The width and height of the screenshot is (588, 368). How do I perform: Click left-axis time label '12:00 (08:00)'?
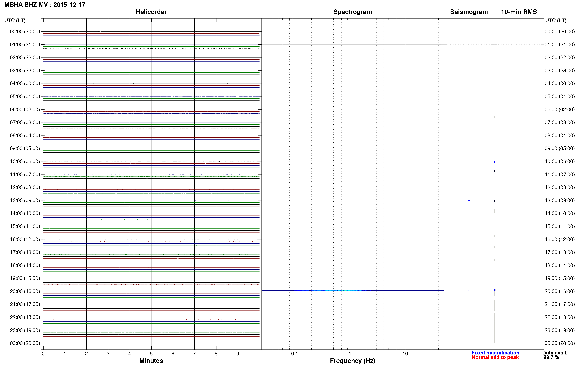coord(25,187)
